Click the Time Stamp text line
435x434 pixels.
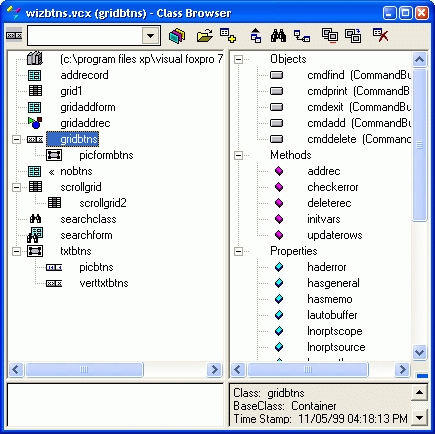pyautogui.click(x=320, y=419)
